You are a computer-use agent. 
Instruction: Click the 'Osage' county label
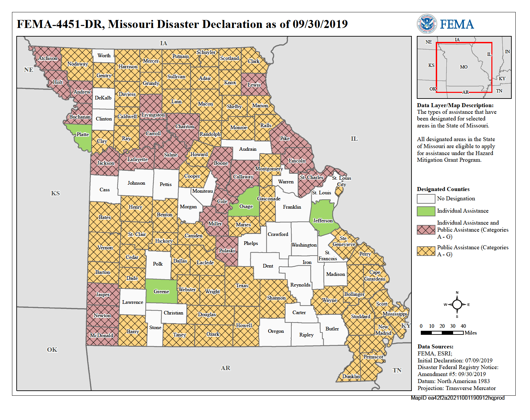click(246, 206)
